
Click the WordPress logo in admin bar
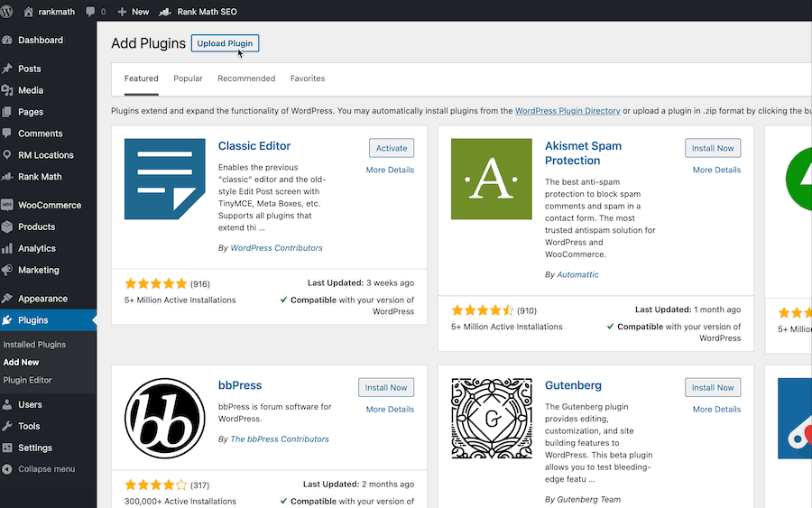click(6, 12)
